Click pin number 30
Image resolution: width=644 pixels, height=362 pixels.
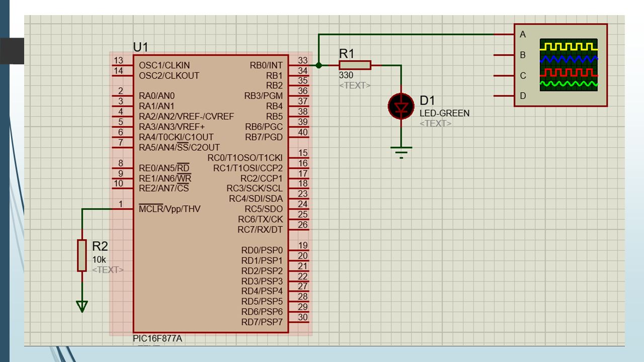coord(303,317)
